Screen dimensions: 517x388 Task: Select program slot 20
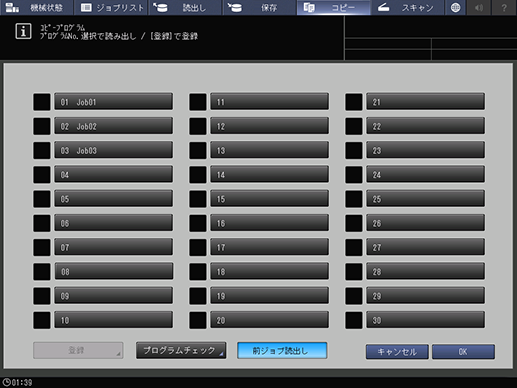270,320
